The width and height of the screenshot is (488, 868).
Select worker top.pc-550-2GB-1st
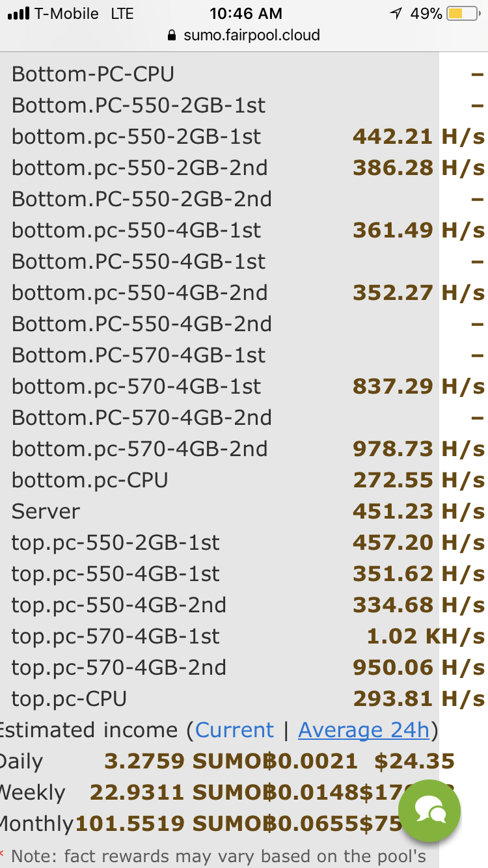(x=116, y=543)
